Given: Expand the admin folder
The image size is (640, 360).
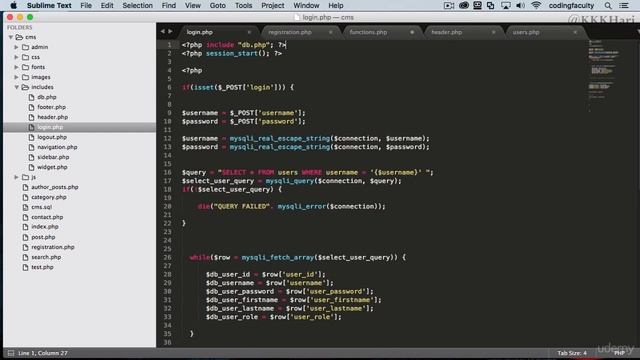Looking at the screenshot, I should (16, 47).
